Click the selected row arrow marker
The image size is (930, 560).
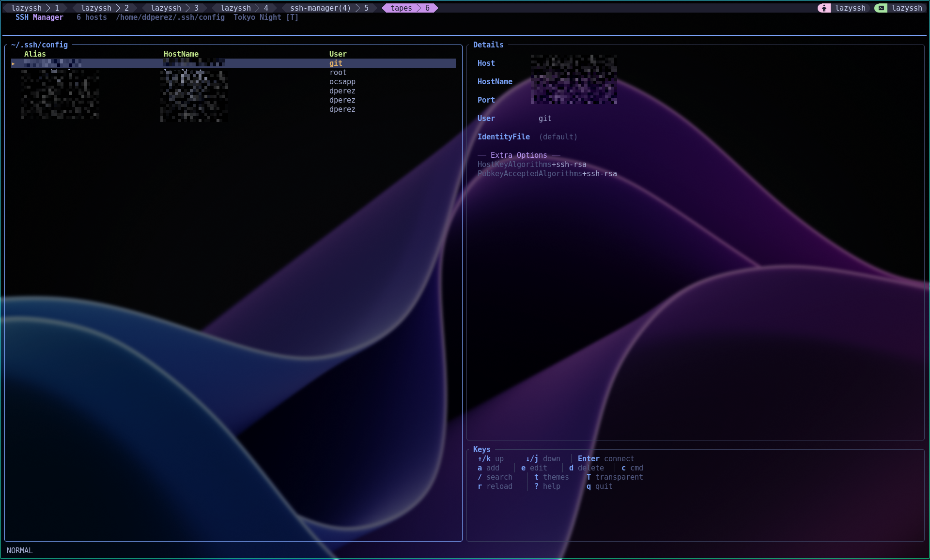14,63
